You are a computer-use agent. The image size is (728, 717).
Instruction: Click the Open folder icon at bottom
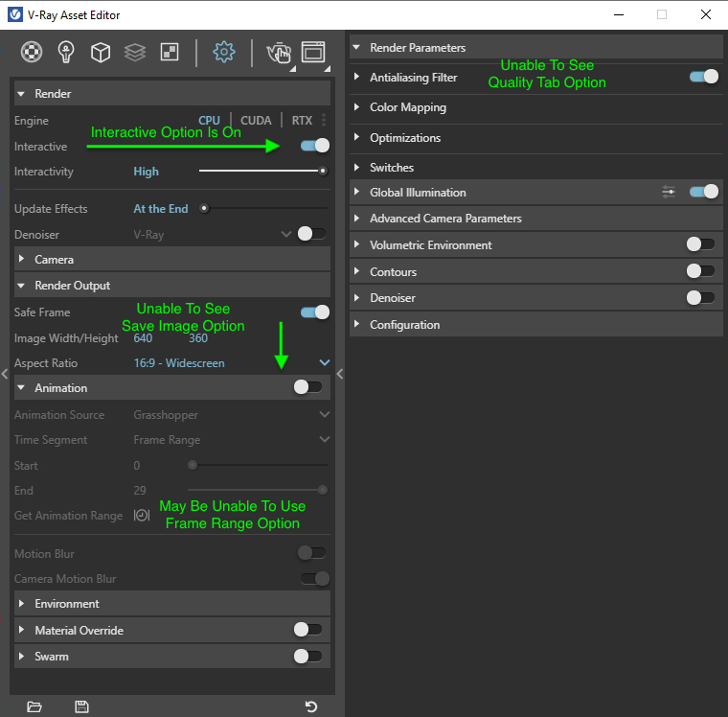pyautogui.click(x=34, y=706)
